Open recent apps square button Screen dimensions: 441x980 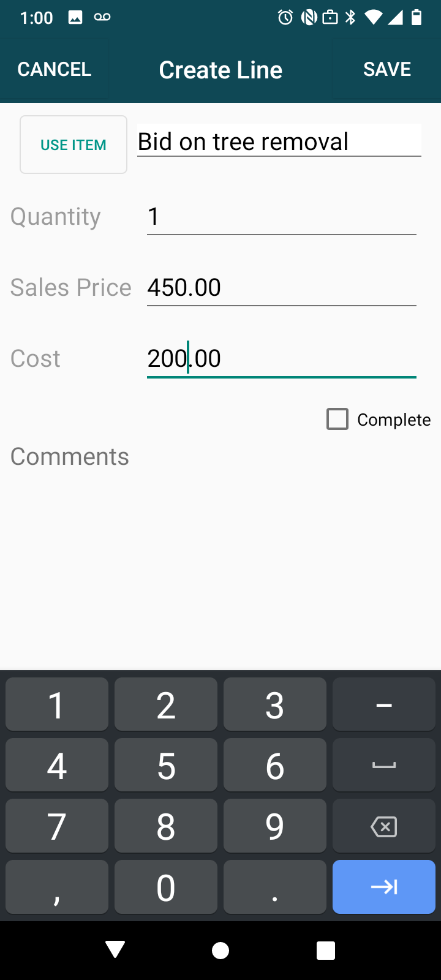pos(326,950)
